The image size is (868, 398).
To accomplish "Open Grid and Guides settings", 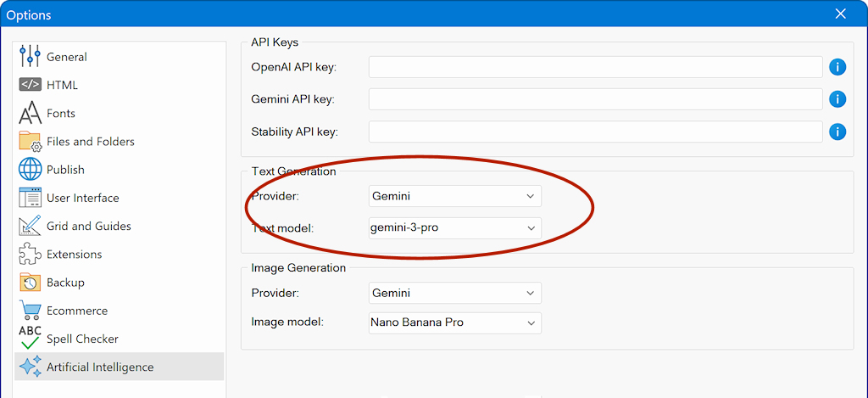I will coord(88,226).
